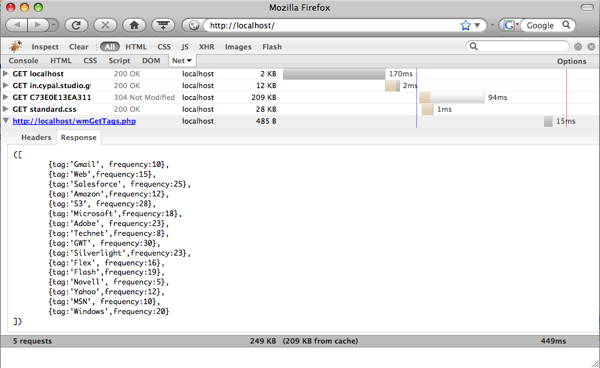Filter requests by Flash type
This screenshot has width=600, height=368.
coord(272,47)
